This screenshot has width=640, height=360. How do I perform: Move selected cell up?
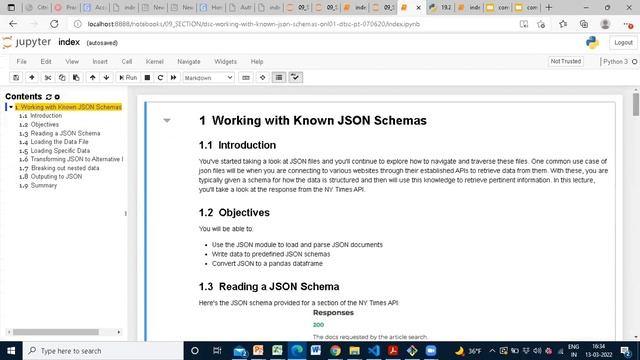(x=93, y=78)
